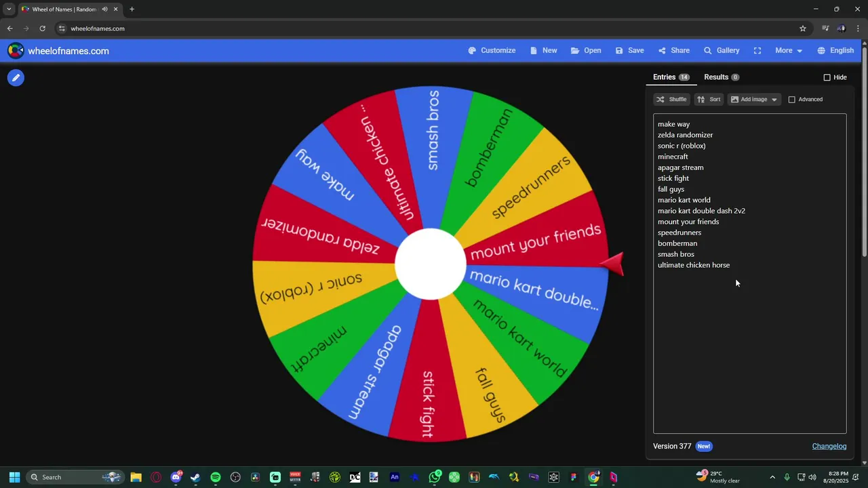868x488 pixels.
Task: Click the white center of the wheel
Action: [x=430, y=264]
